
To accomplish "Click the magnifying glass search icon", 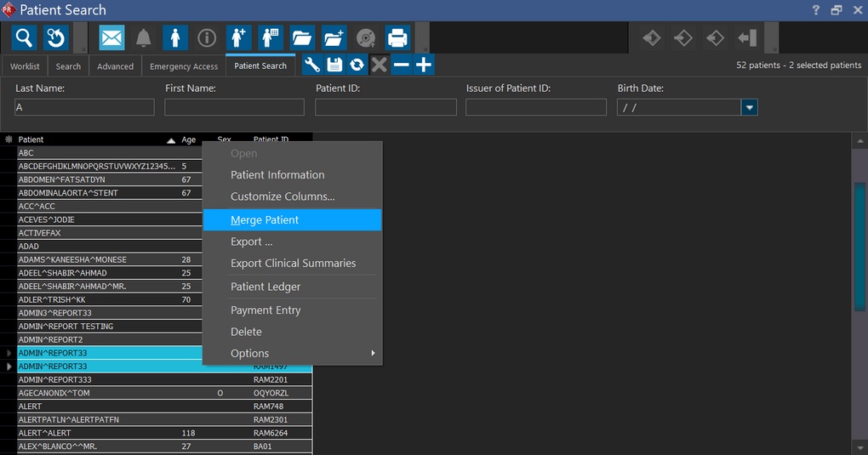I will pos(24,38).
